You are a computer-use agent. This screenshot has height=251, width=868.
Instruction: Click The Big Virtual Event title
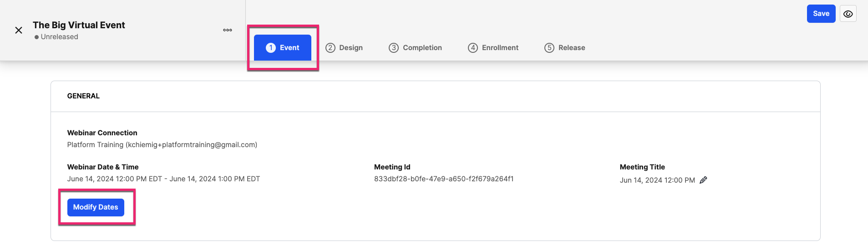pyautogui.click(x=79, y=25)
